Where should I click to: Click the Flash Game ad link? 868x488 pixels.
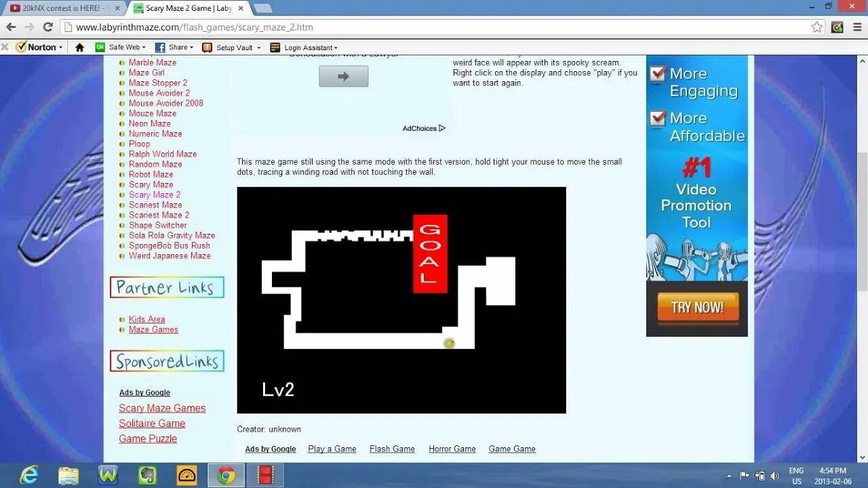pos(392,449)
